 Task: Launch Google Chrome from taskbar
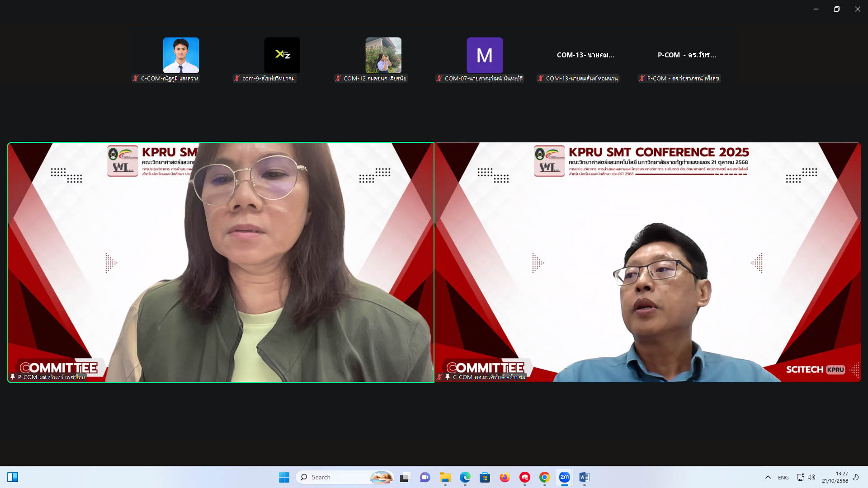544,477
